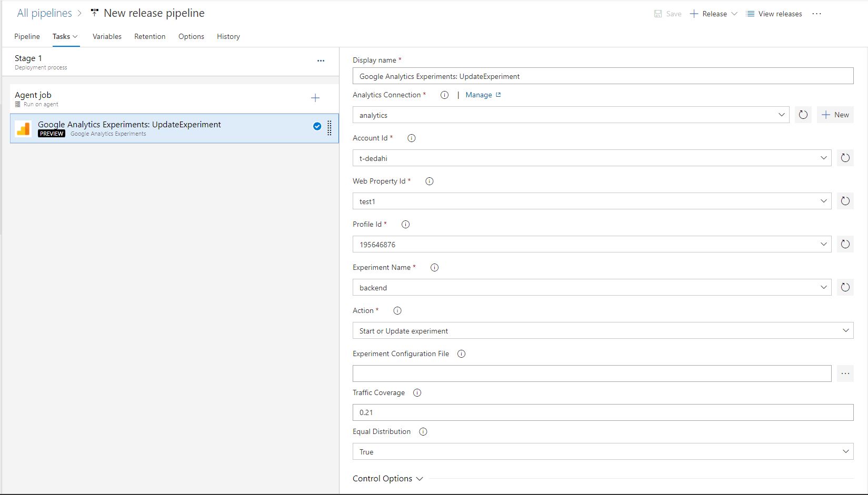Click View releases
Image resolution: width=868 pixels, height=495 pixels.
pyautogui.click(x=774, y=14)
